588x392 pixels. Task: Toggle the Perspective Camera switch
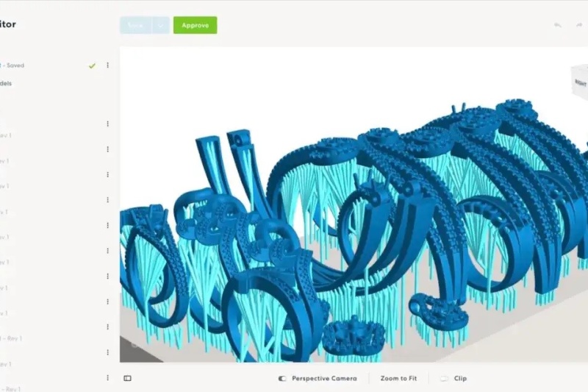click(282, 378)
